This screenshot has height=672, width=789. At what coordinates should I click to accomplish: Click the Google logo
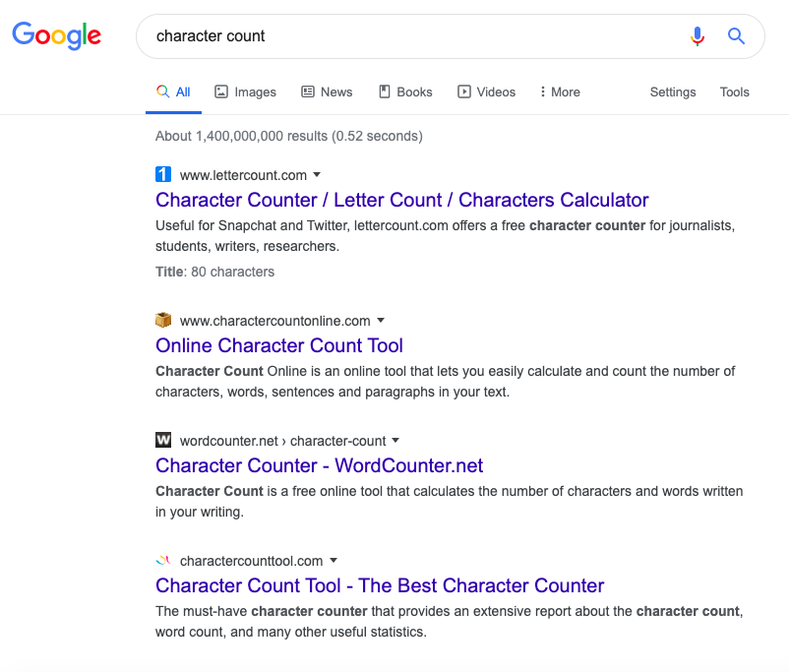[57, 35]
